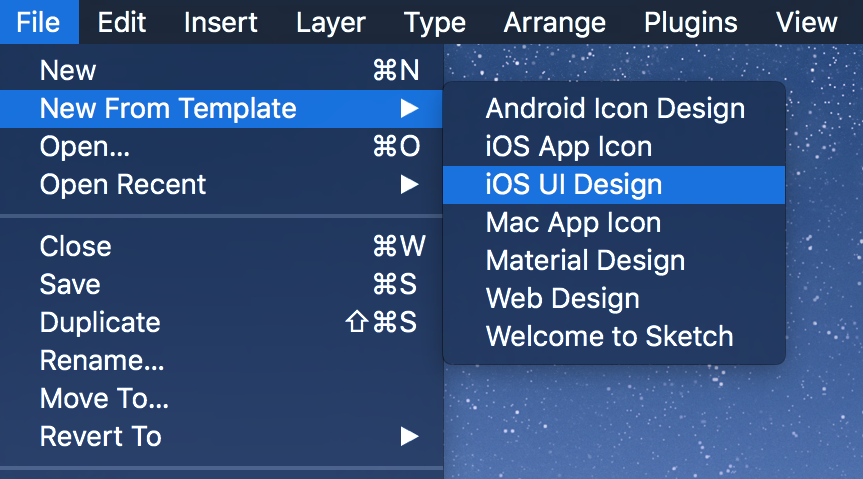Click Open… in the File menu
Screen dimensions: 863x479
[85, 146]
